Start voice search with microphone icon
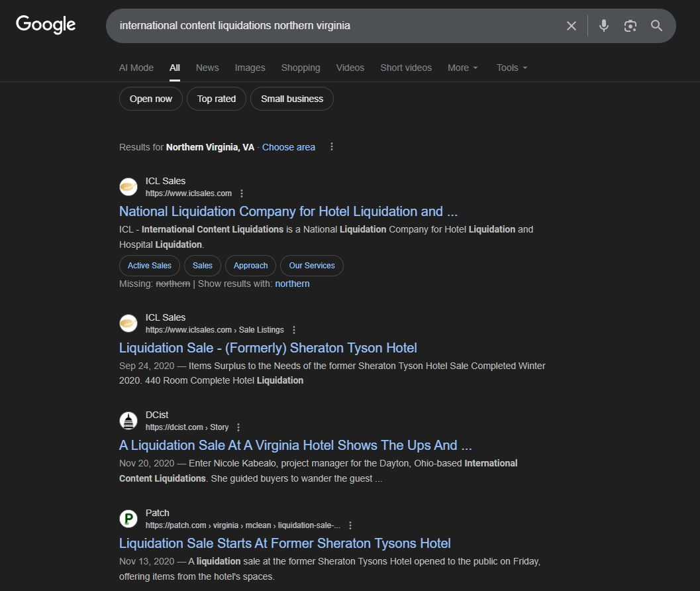This screenshot has width=700, height=591. pyautogui.click(x=603, y=26)
